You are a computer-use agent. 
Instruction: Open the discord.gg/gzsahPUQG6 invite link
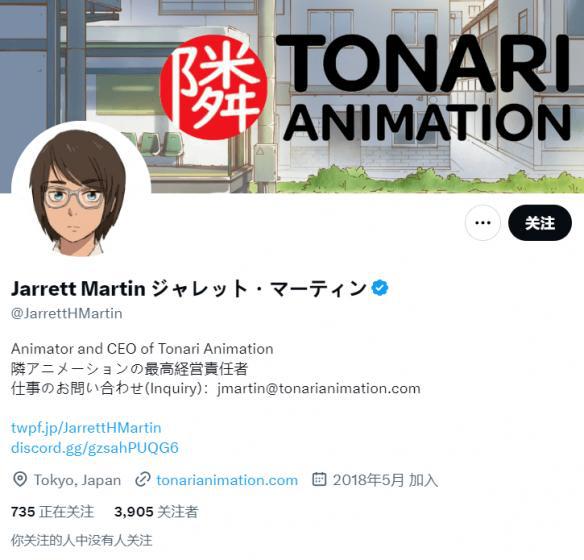tap(95, 447)
